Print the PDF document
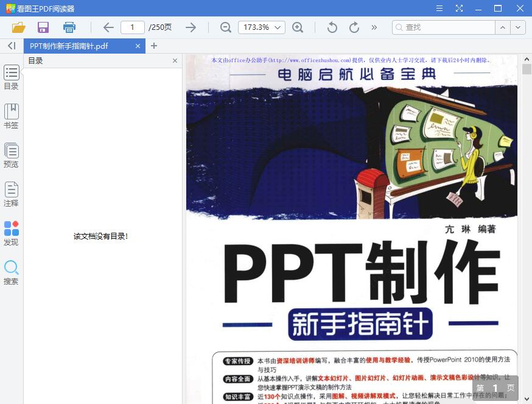532x404 pixels. tap(69, 27)
